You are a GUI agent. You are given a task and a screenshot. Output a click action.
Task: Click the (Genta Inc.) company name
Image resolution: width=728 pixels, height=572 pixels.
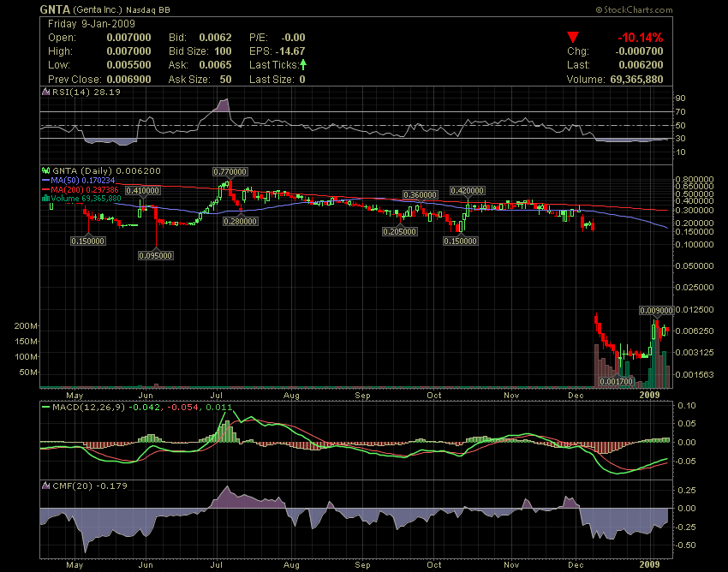(x=98, y=9)
